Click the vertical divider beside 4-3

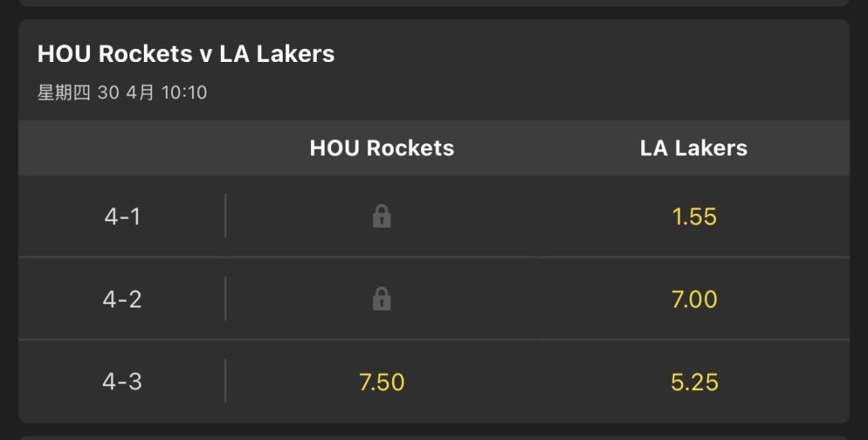[225, 381]
